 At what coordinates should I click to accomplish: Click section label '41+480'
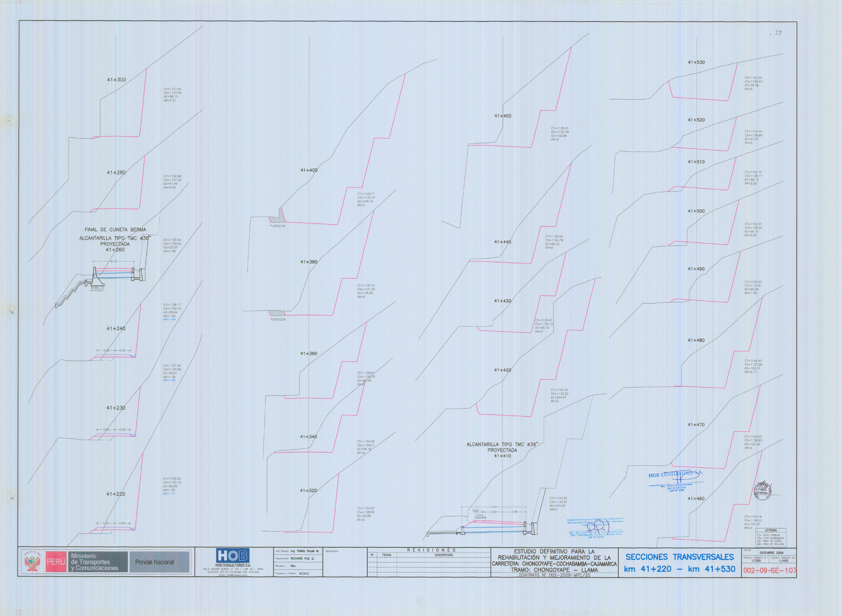click(696, 340)
